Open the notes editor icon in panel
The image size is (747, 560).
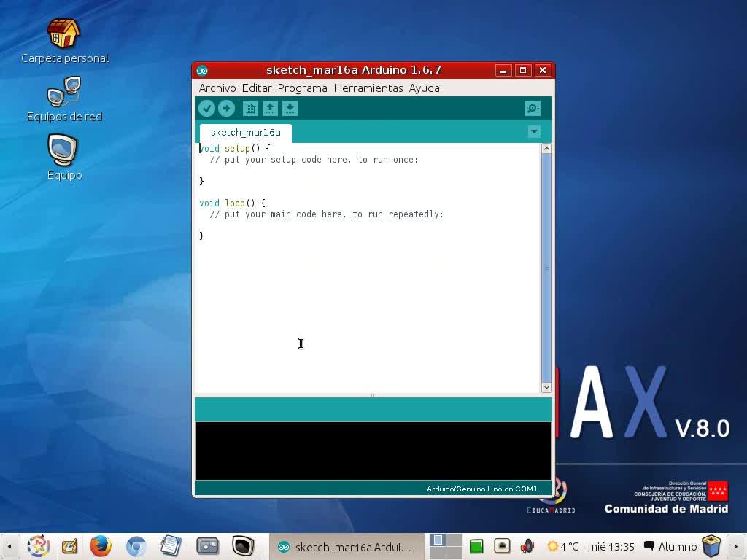click(69, 546)
